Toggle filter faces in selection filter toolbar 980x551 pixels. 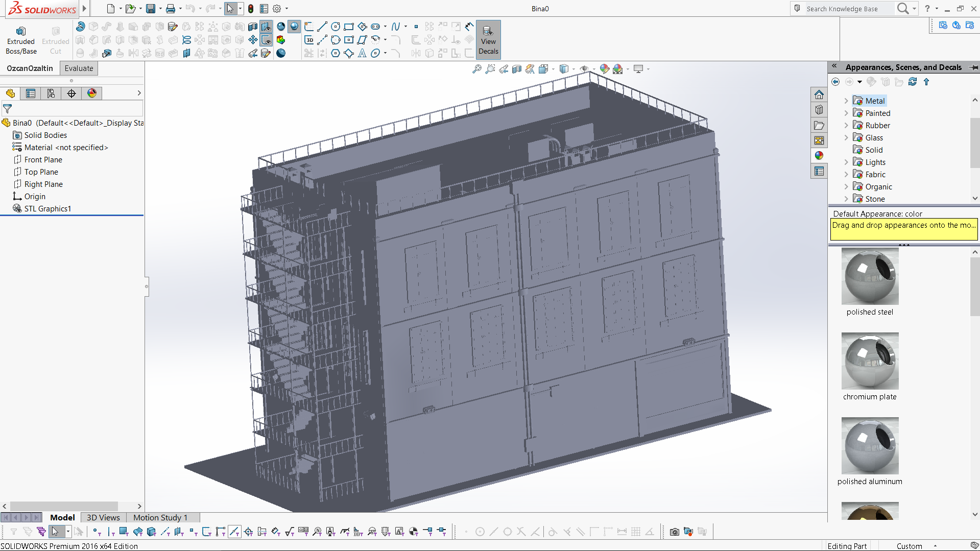[x=123, y=532]
